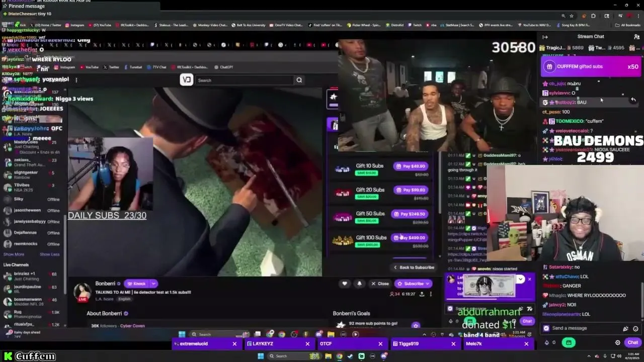Click the Bonberri channel avatar

point(83,292)
